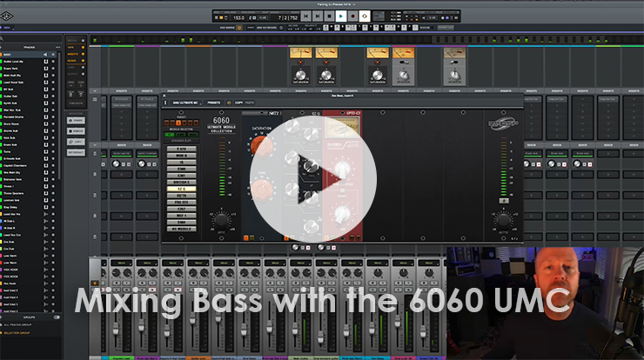The height and width of the screenshot is (360, 644).
Task: Click the EXPORT CLIP button in toolbar
Action: (446, 28)
